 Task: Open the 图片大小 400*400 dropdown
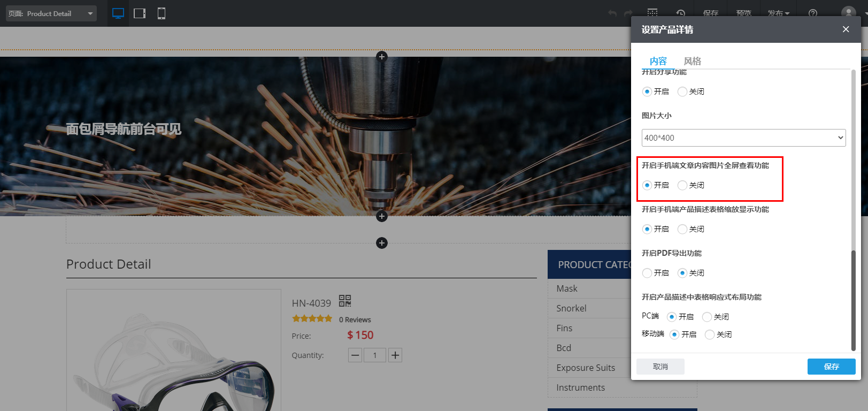pos(743,138)
